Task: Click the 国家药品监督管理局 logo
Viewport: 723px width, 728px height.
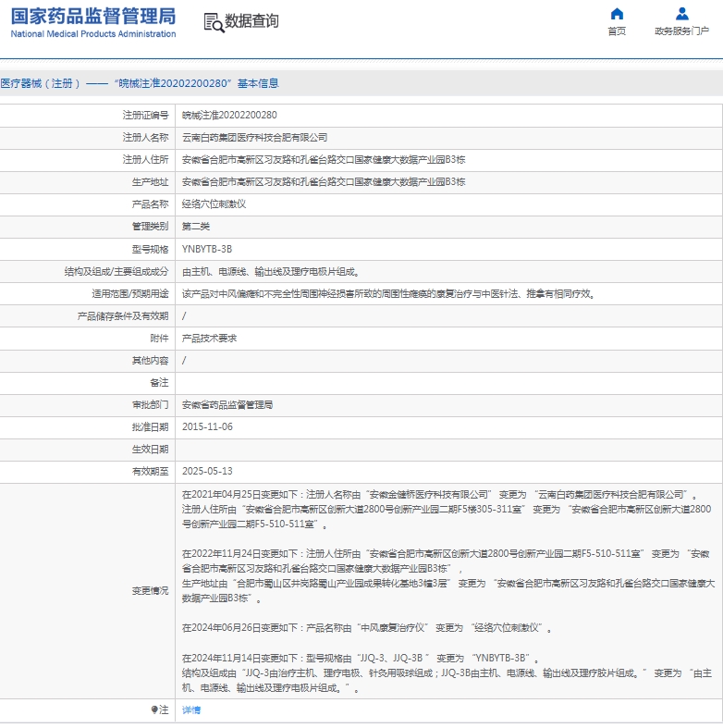Action: [x=93, y=17]
